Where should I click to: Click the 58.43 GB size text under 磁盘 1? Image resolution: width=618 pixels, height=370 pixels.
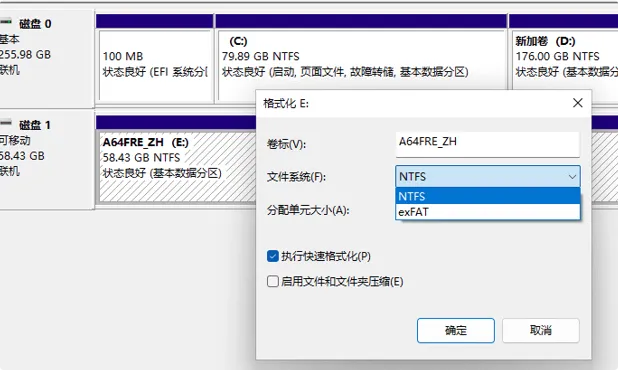point(22,156)
